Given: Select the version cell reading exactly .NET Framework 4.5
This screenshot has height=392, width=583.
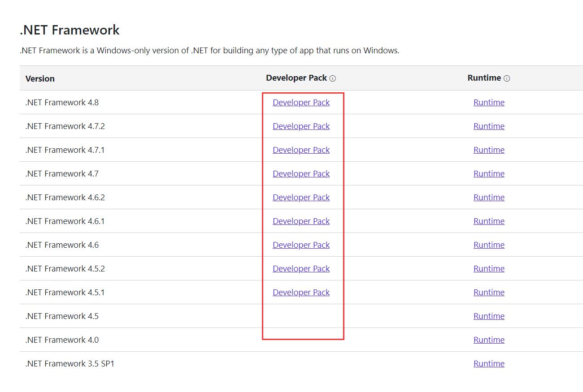Looking at the screenshot, I should point(62,316).
